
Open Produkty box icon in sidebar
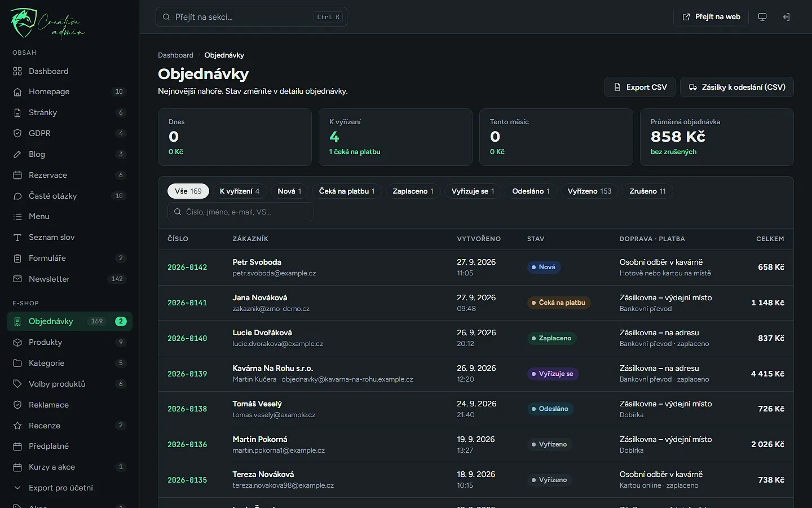point(17,342)
